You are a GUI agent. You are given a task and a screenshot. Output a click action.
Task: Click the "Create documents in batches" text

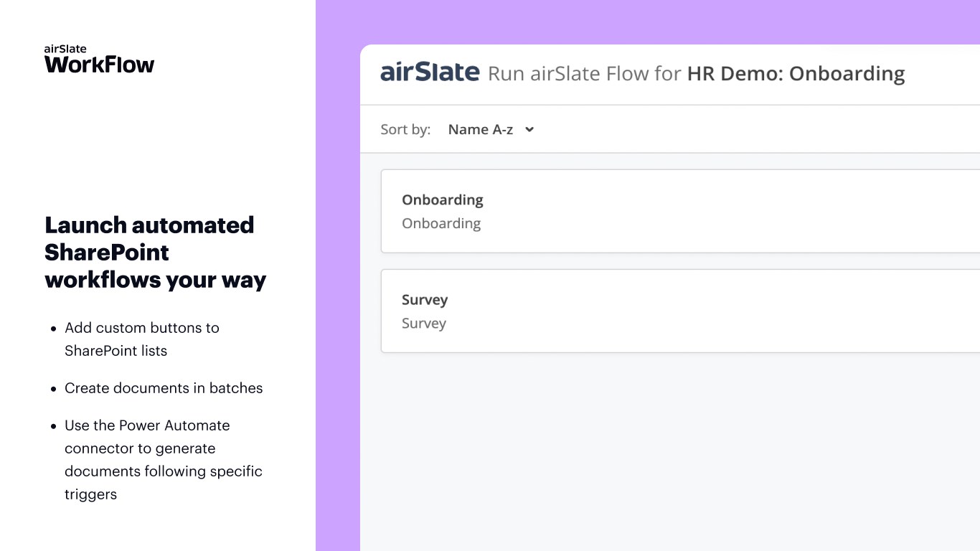pos(164,388)
